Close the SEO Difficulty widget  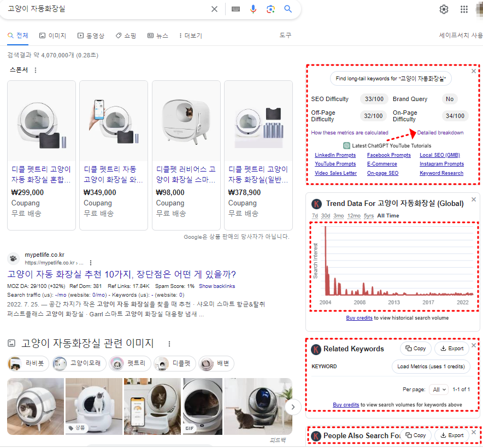point(474,71)
